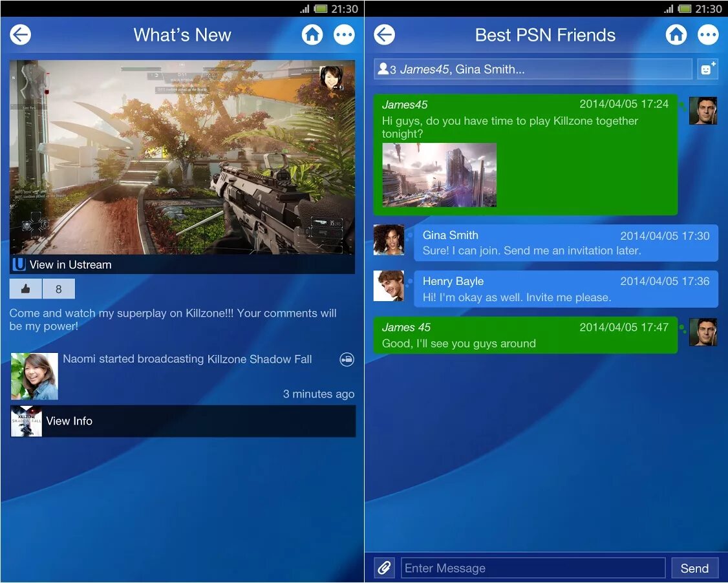Send the chat message

click(694, 567)
